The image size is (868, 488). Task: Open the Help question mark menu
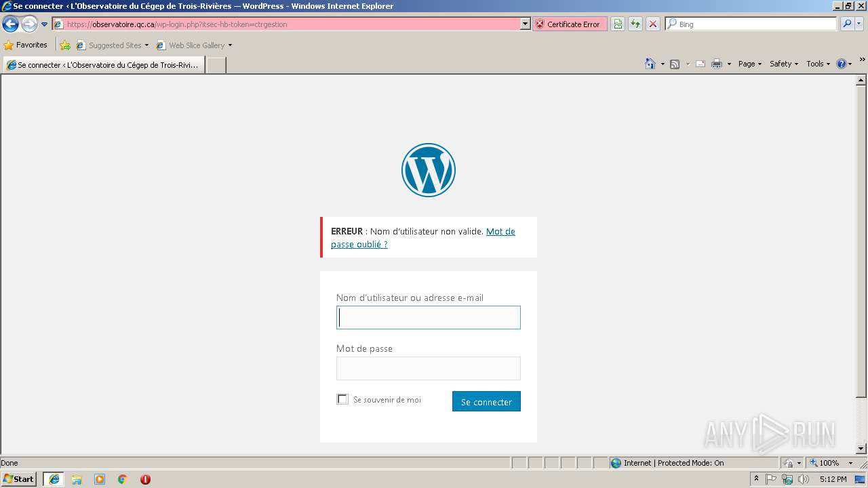[844, 64]
